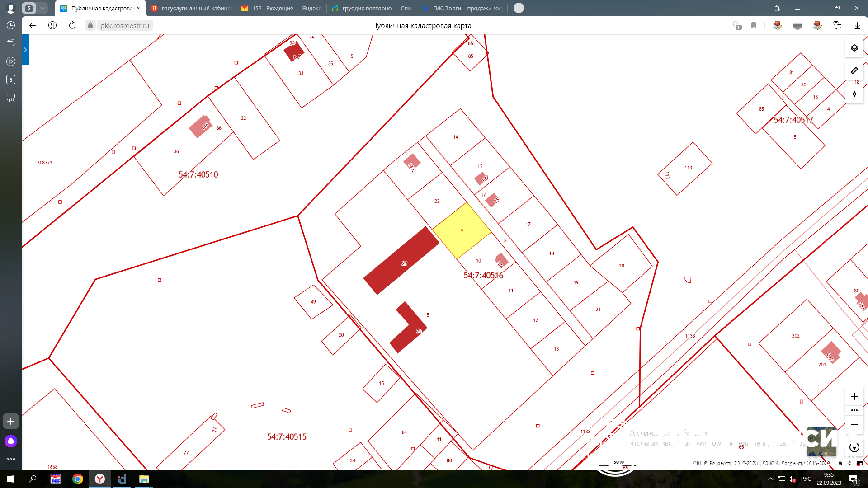Switch to the Яндекс mail Входящие tab
Screen dimensions: 868x488
(281, 8)
